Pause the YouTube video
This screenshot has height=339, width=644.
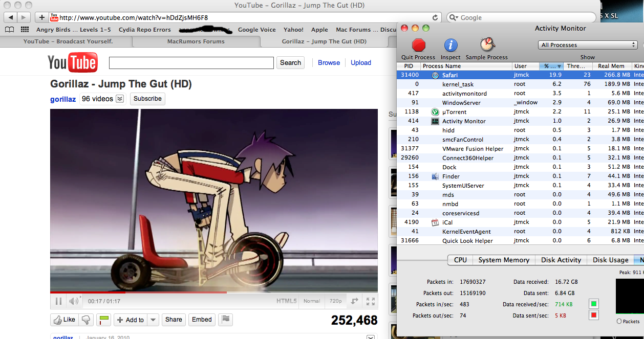point(58,301)
